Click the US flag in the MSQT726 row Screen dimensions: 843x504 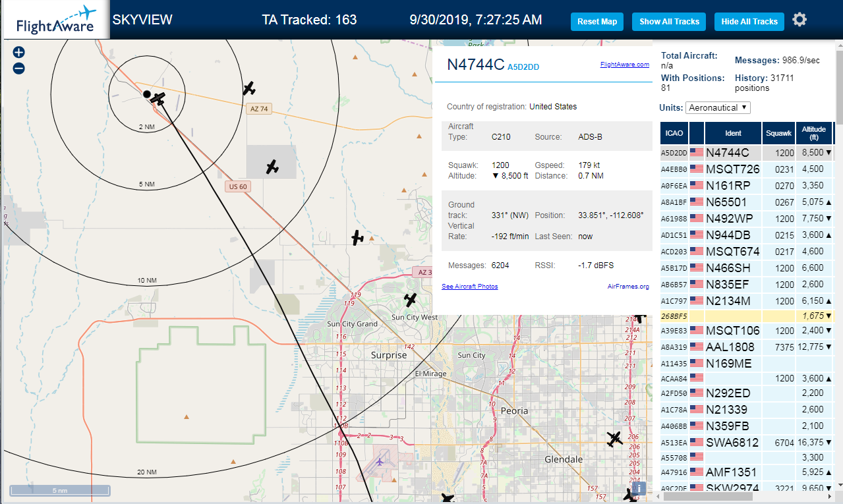click(697, 169)
